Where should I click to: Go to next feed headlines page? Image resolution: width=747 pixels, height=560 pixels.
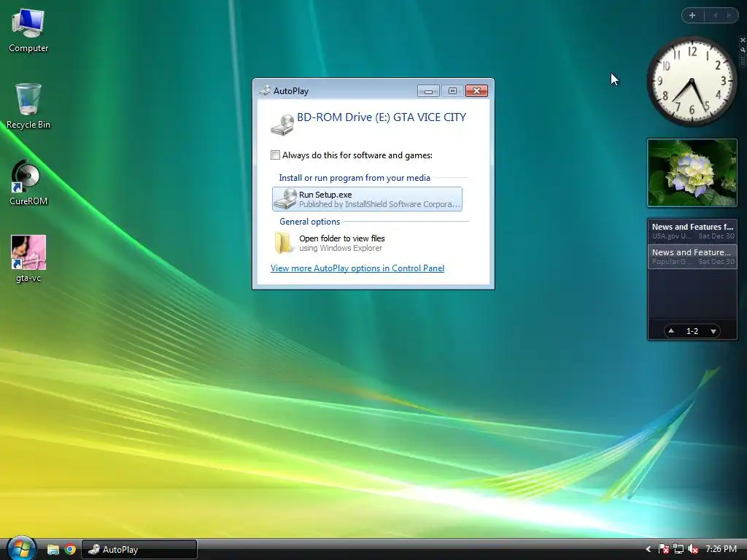coord(713,331)
